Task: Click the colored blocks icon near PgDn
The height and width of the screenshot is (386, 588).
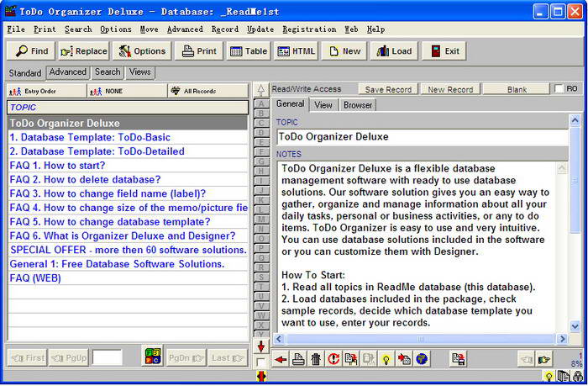Action: pyautogui.click(x=153, y=357)
